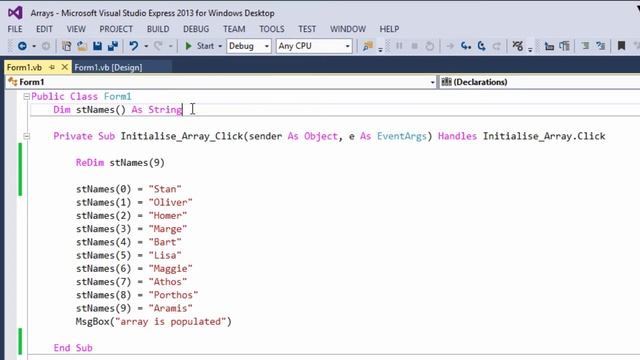Click the ReDim stNames(9) line
The image size is (640, 360).
pos(120,163)
